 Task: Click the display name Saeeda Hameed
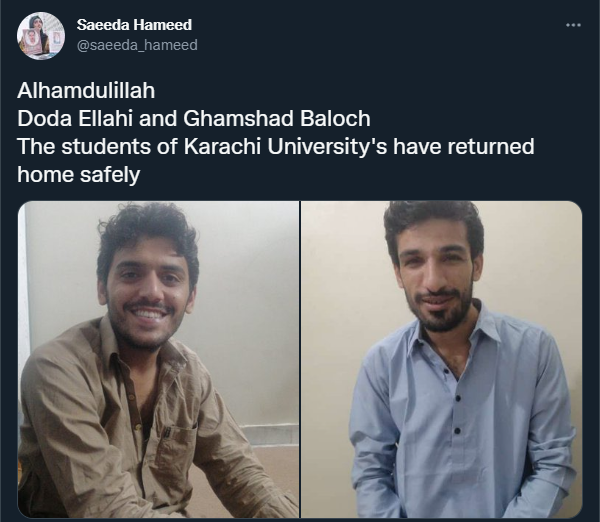pos(134,25)
